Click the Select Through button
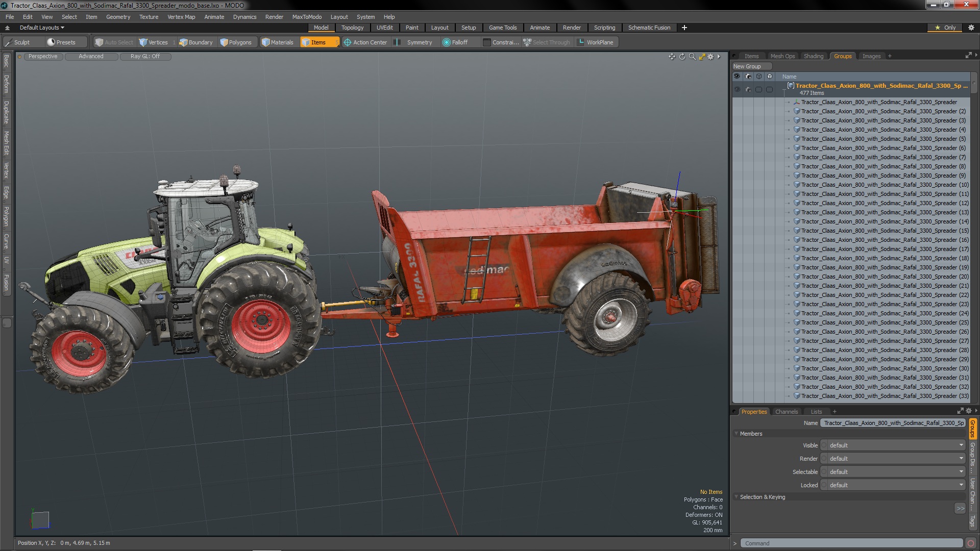The width and height of the screenshot is (980, 551). point(547,42)
